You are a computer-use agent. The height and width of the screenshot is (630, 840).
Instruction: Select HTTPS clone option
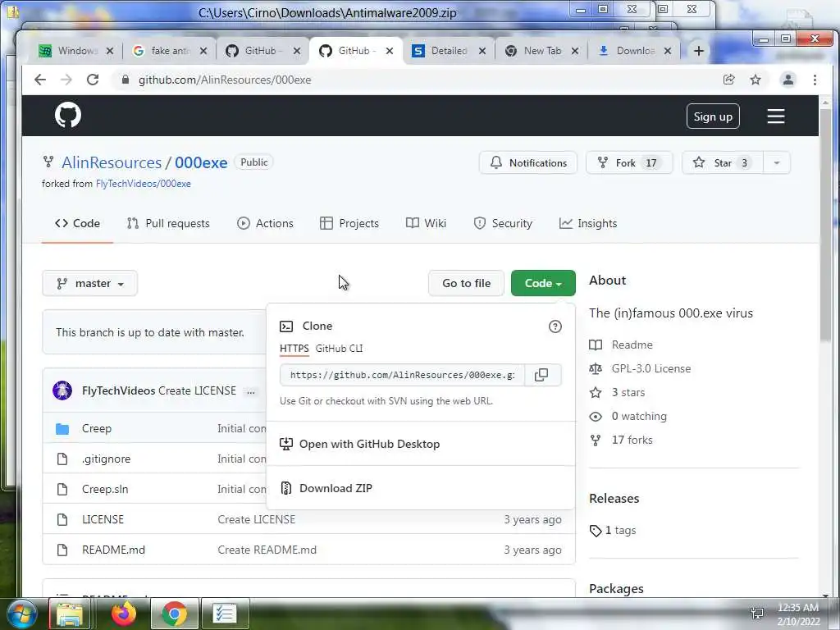click(294, 348)
